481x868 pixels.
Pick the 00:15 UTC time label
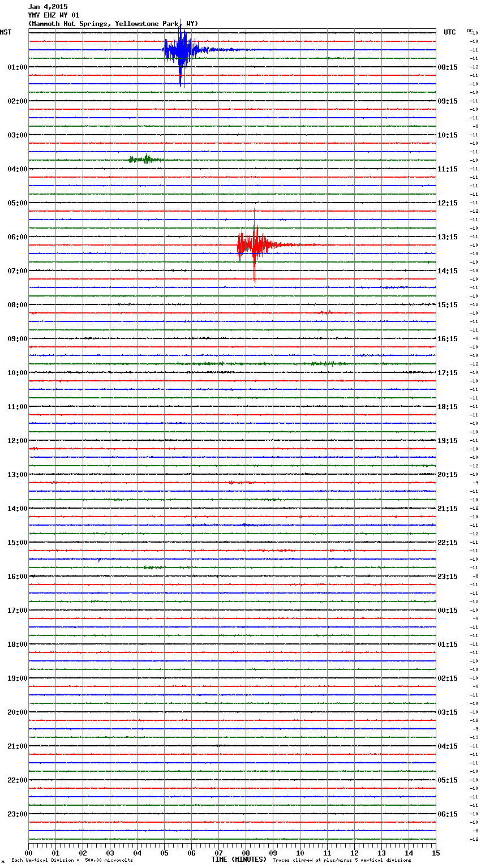coord(448,611)
